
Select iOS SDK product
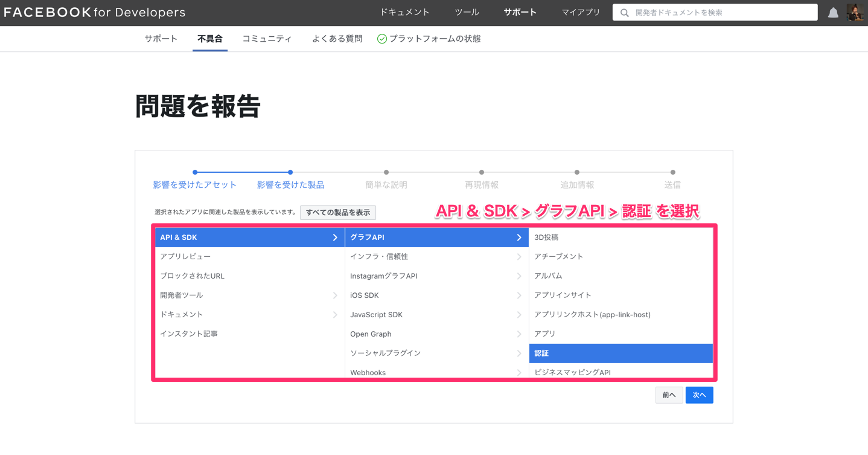tap(436, 295)
